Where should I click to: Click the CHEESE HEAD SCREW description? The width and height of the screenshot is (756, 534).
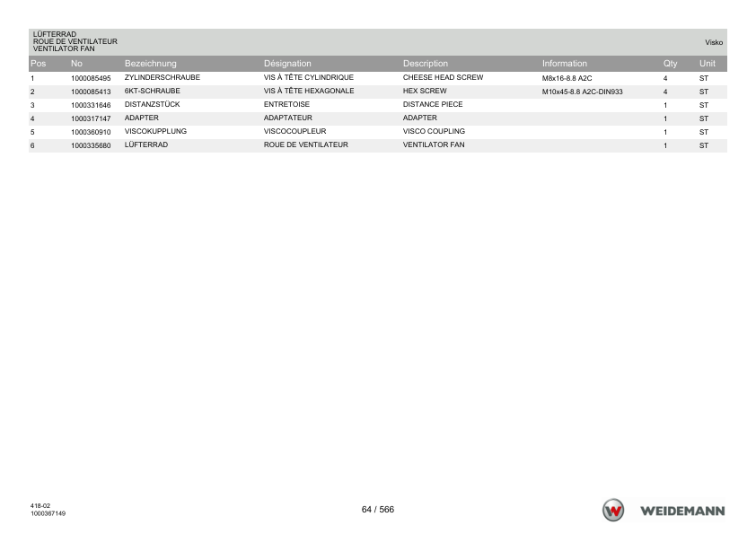coord(443,77)
